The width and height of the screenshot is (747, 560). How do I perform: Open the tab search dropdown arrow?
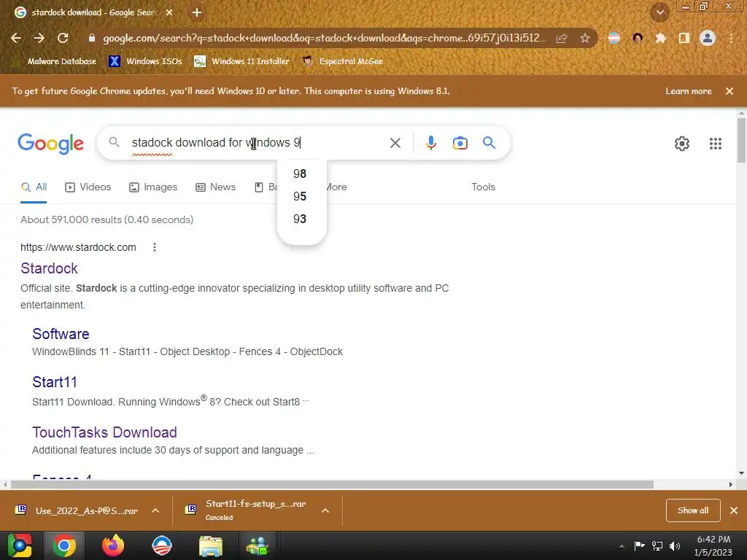click(660, 12)
